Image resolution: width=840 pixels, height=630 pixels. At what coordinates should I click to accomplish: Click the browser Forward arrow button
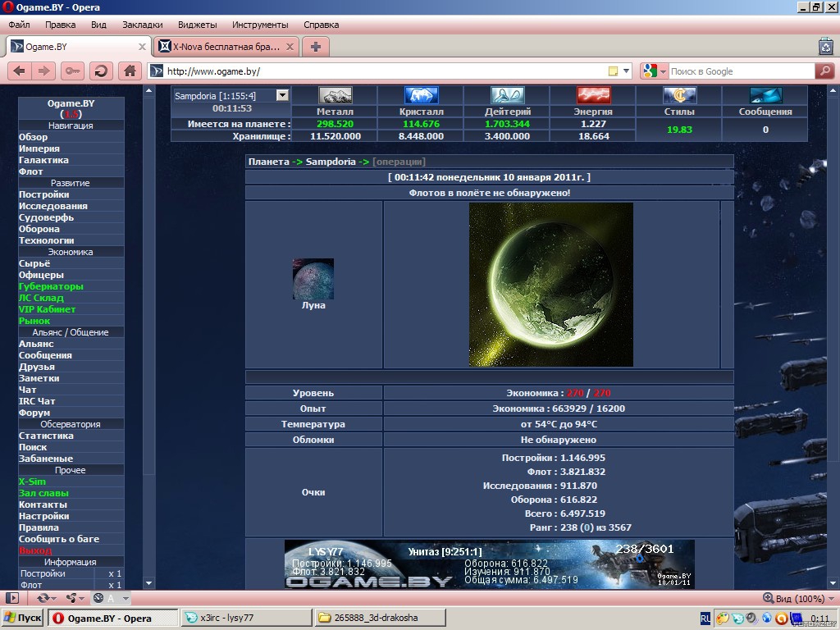tap(44, 71)
